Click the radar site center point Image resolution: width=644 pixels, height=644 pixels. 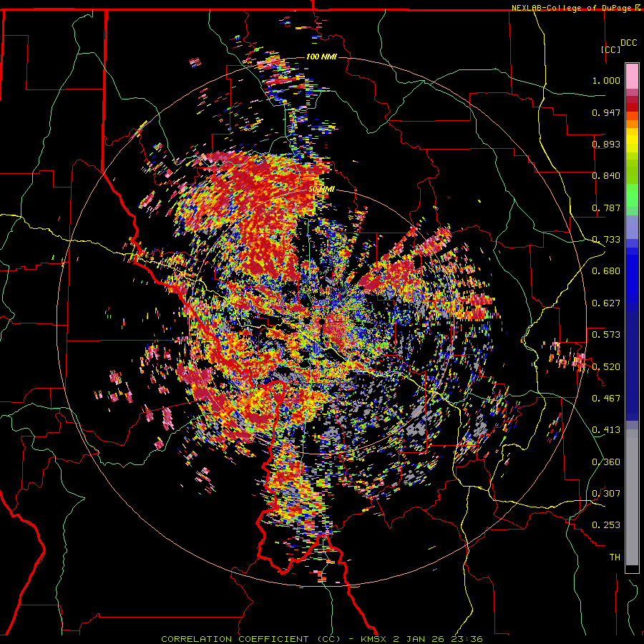[x=322, y=322]
